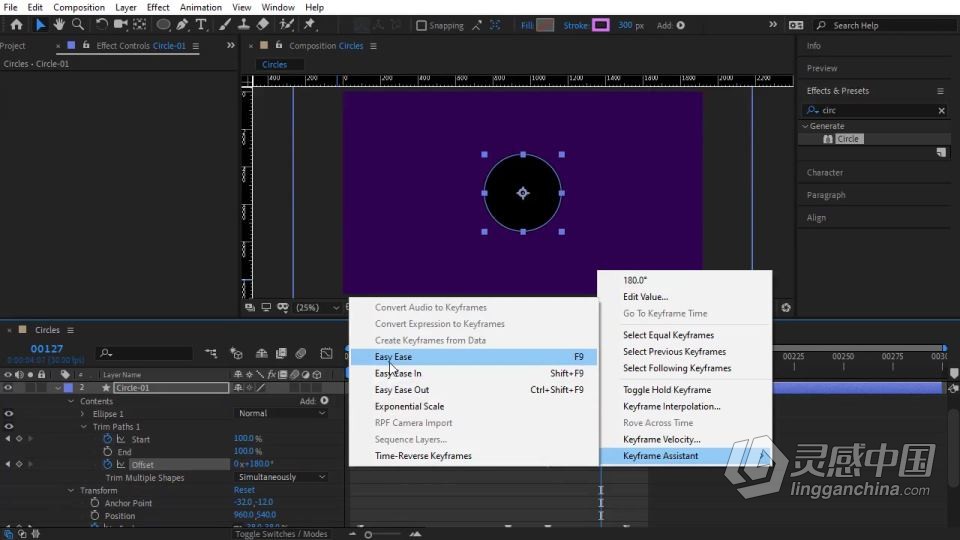
Task: Select the Puppet Pin tool
Action: pyautogui.click(x=309, y=24)
